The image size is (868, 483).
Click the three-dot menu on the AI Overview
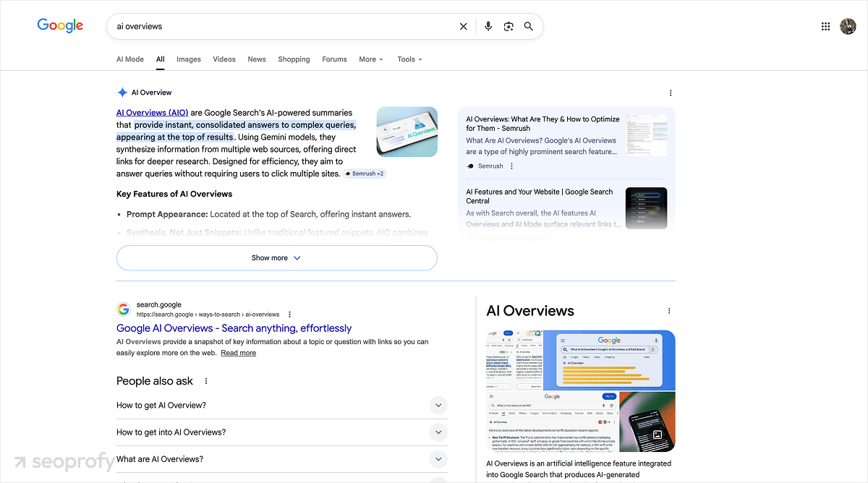click(671, 93)
